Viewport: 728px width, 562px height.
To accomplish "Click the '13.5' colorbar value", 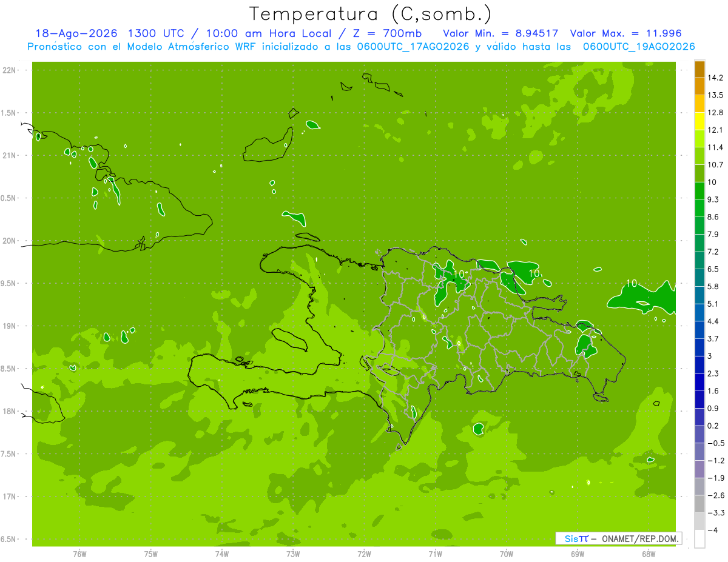I will [x=715, y=95].
